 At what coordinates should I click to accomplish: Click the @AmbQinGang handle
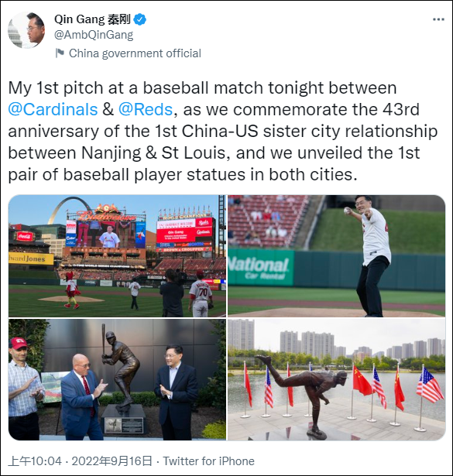[94, 35]
